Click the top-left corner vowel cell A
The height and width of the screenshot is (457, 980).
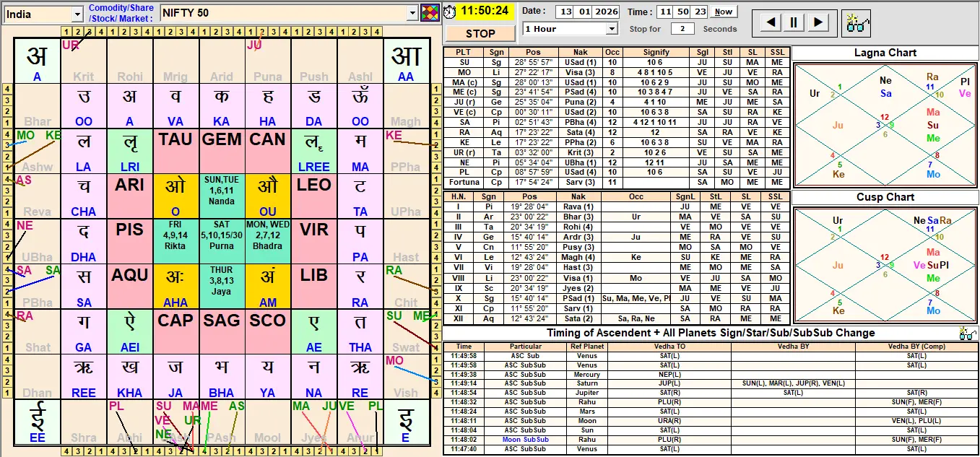pyautogui.click(x=38, y=61)
